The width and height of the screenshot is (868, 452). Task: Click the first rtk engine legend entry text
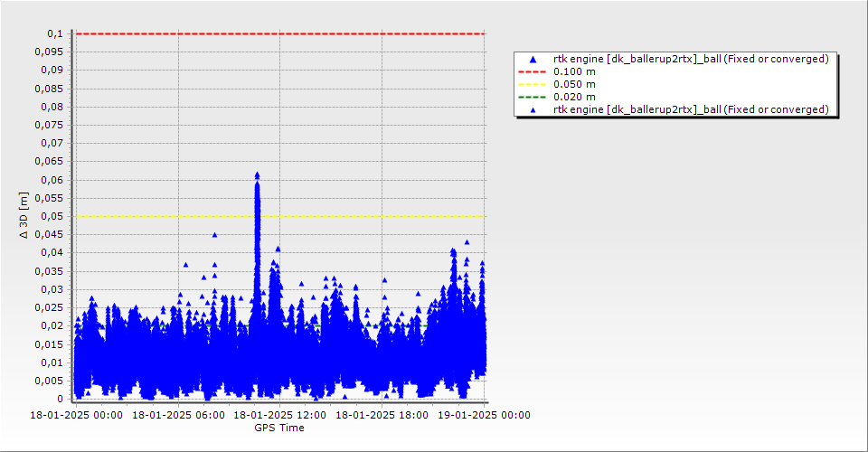[x=690, y=59]
